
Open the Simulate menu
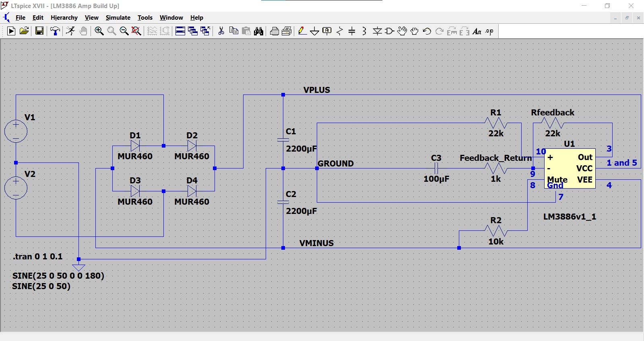[x=118, y=18]
